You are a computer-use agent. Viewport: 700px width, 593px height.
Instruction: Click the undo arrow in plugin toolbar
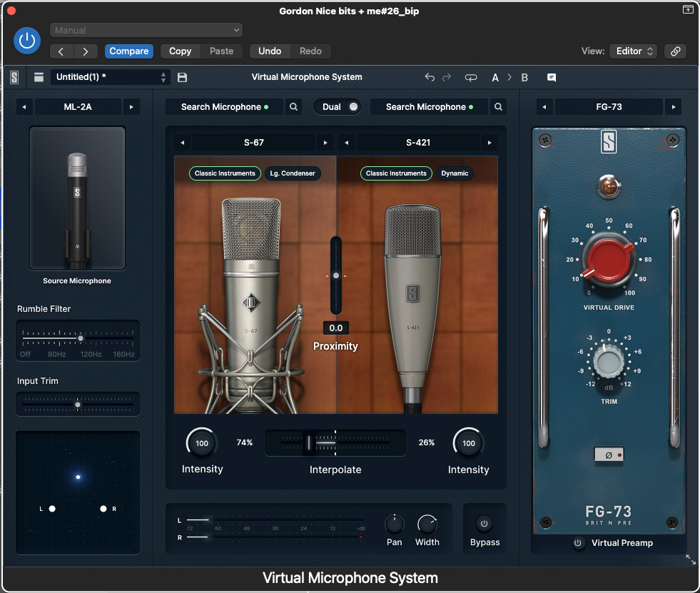click(x=429, y=77)
